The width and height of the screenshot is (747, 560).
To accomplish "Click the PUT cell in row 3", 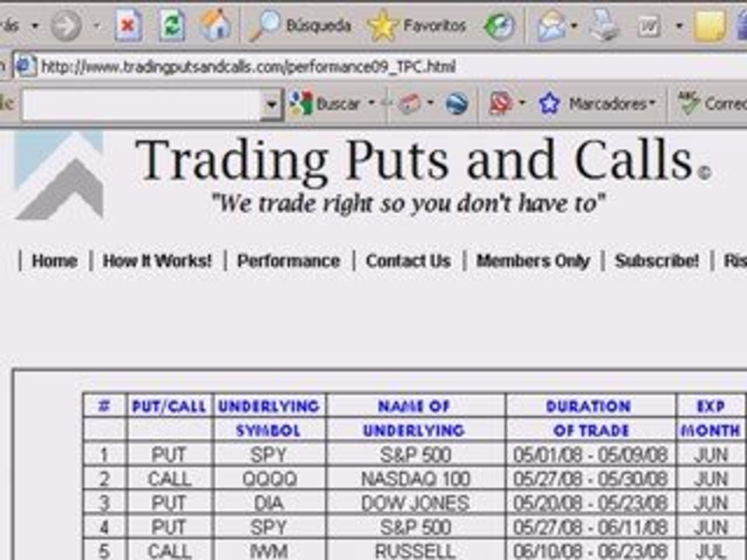I will pos(169,503).
